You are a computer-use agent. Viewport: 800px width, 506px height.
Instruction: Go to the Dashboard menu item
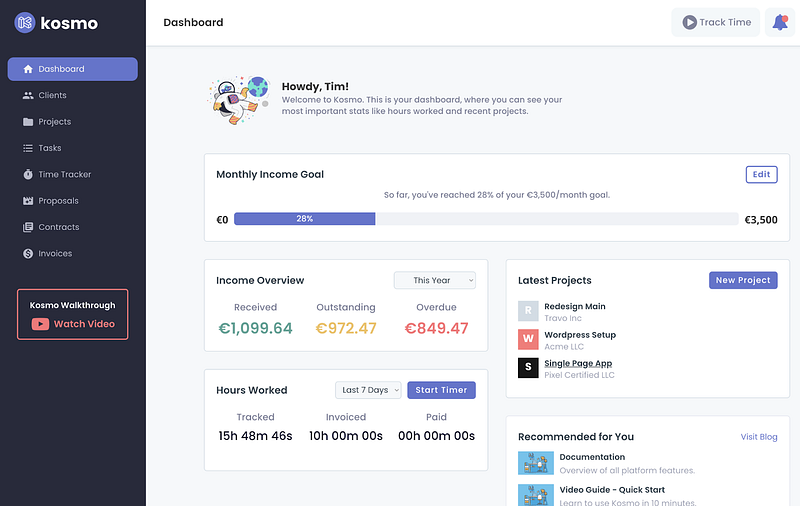coord(72,69)
